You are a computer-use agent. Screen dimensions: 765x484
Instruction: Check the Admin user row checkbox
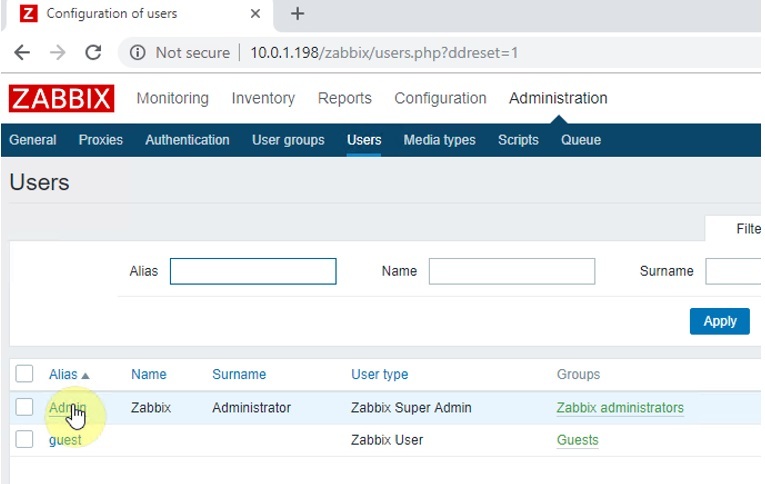25,407
